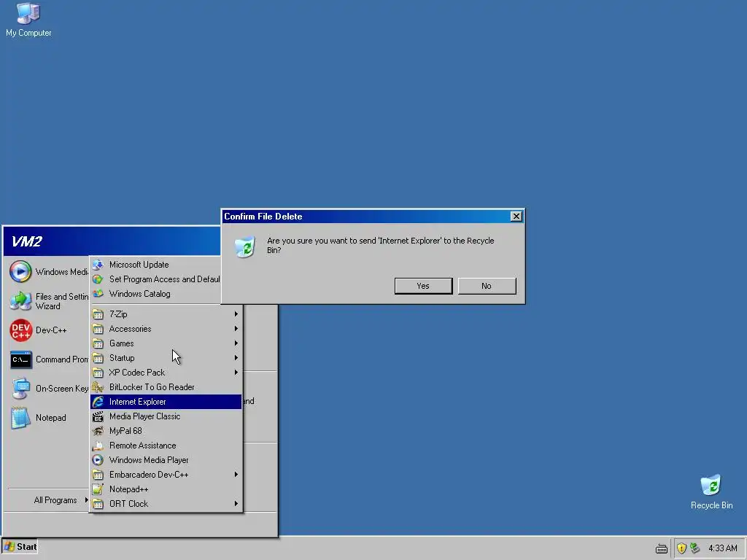Click the Windows Media Player pinned icon
Image resolution: width=747 pixels, height=560 pixels.
[20, 271]
